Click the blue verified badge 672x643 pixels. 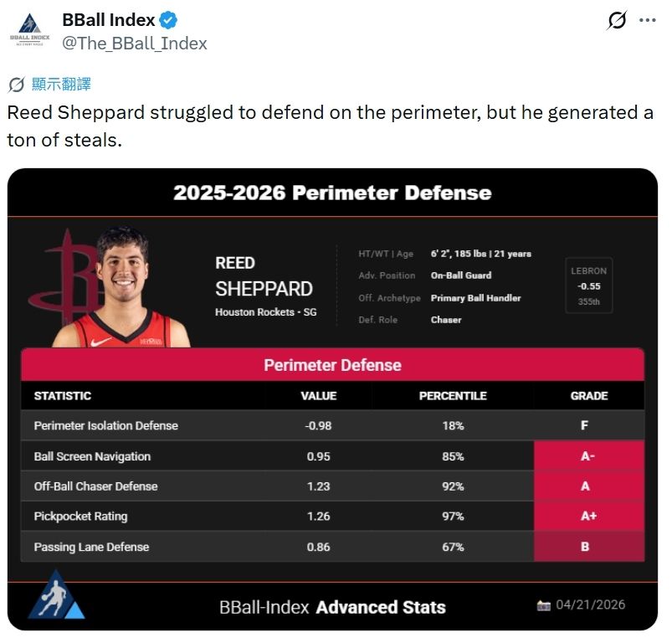(167, 20)
